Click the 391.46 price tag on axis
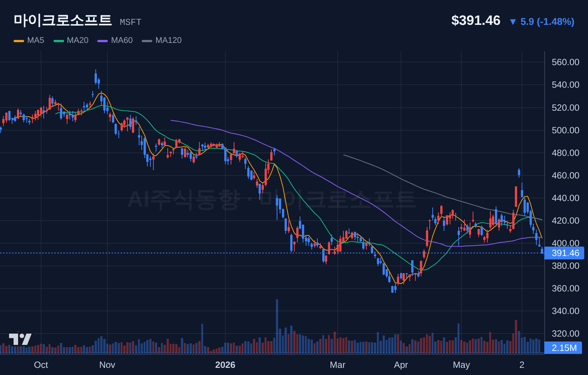 click(564, 253)
